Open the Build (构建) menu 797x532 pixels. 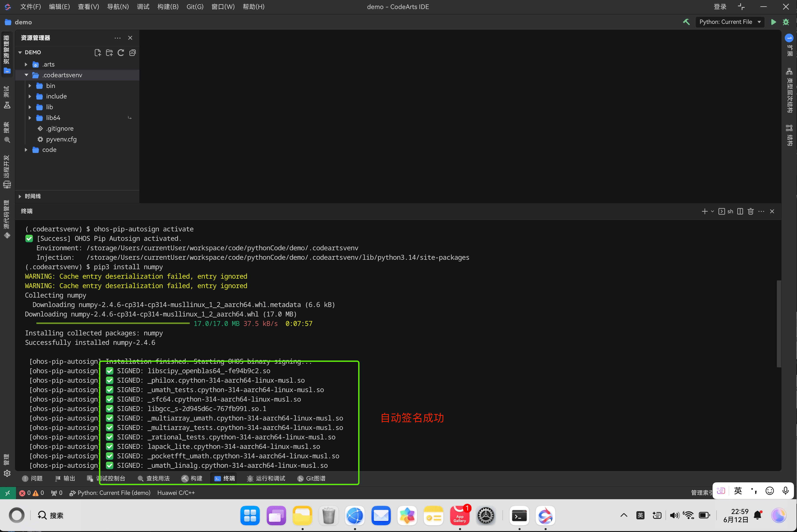pos(168,7)
